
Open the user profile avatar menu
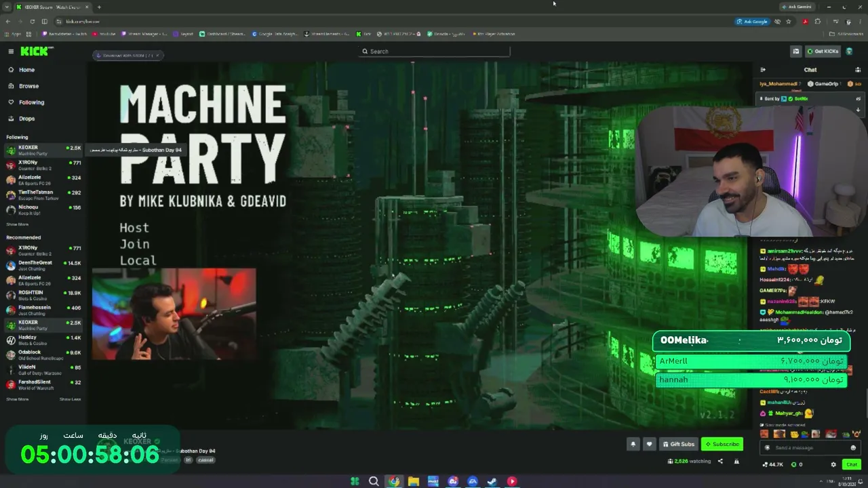[850, 52]
